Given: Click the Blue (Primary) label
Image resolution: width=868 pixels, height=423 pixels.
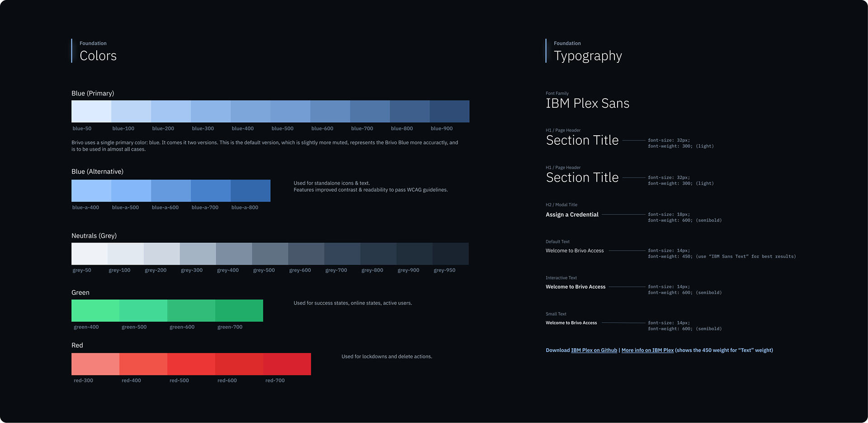Looking at the screenshot, I should pyautogui.click(x=93, y=93).
